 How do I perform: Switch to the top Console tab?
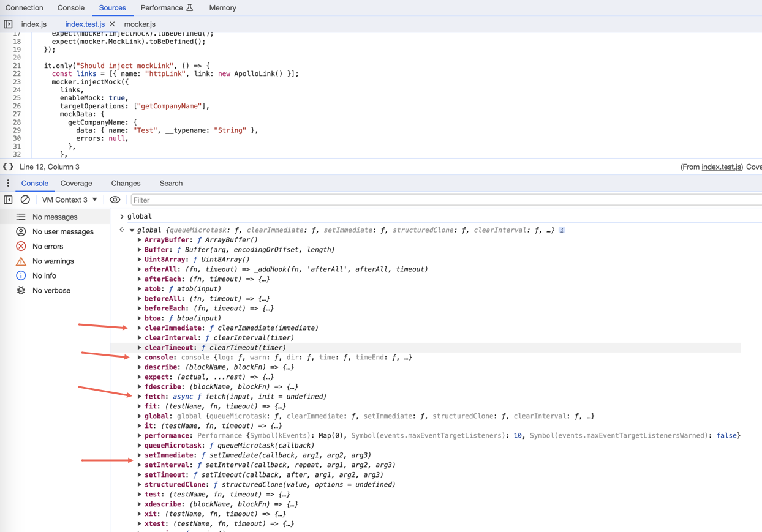(x=70, y=8)
